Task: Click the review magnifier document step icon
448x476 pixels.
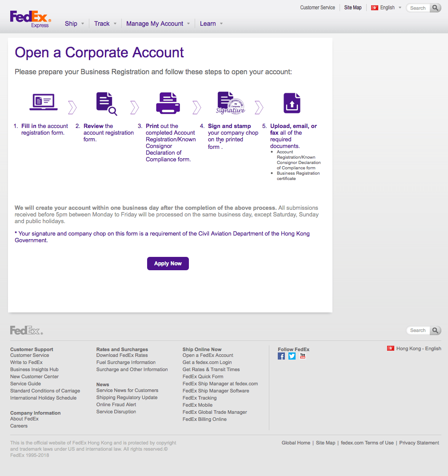Action: pyautogui.click(x=104, y=103)
